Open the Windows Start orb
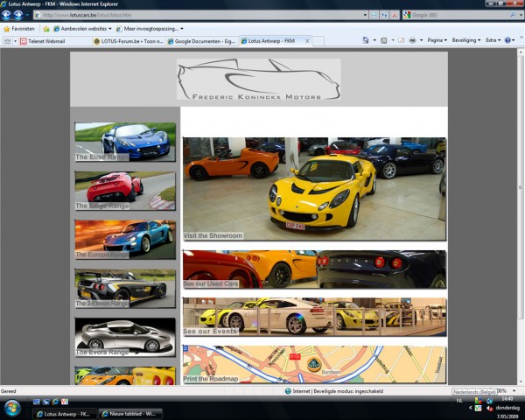525x420 pixels. click(x=12, y=408)
